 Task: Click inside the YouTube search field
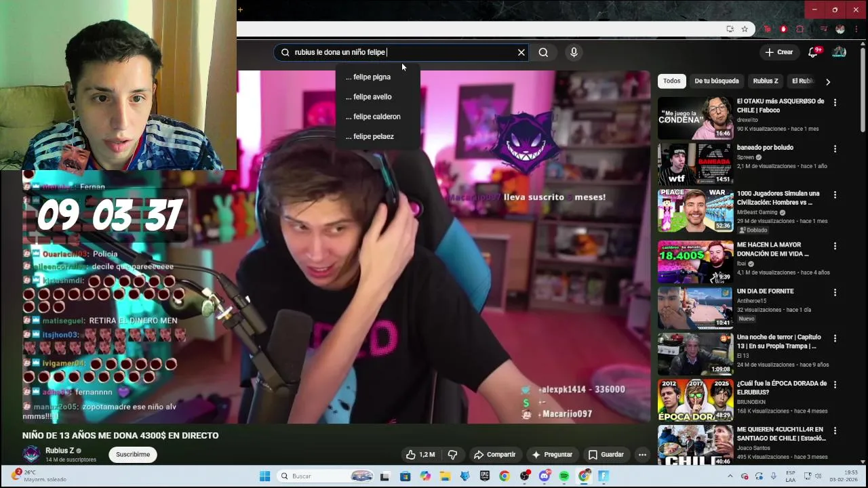(400, 52)
